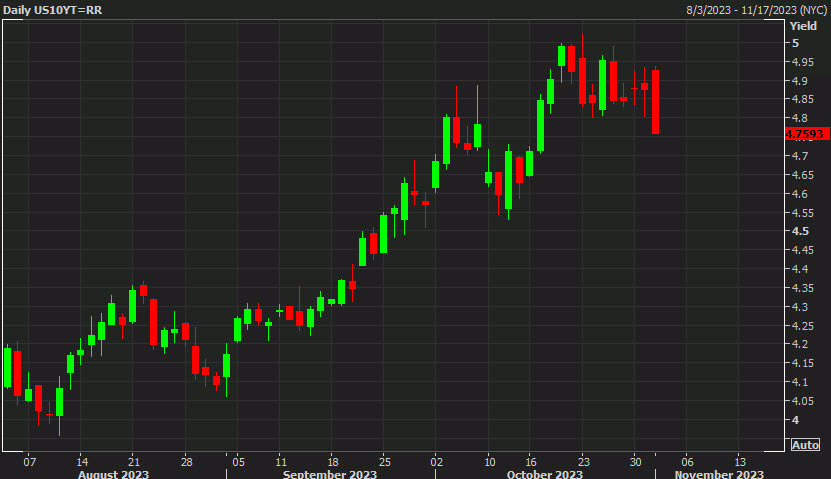Click the 4.05 yield axis label
Viewport: 831px width, 479px height.
click(x=802, y=401)
